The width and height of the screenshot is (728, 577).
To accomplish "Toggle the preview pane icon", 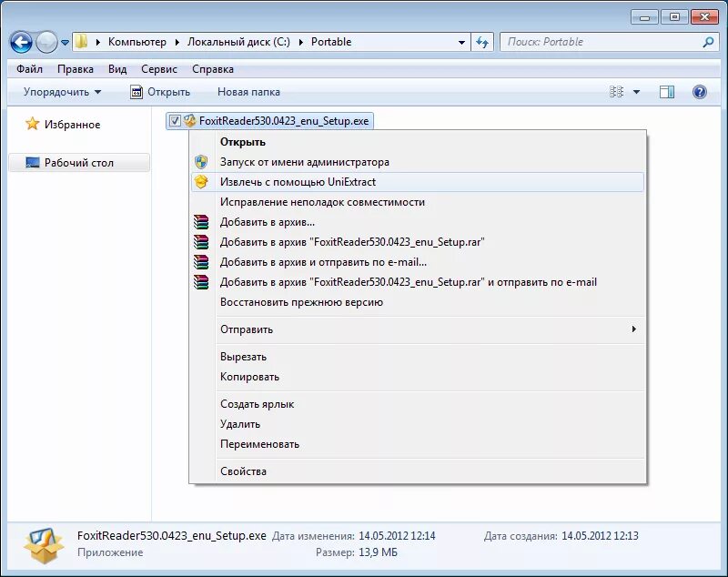I will pyautogui.click(x=667, y=92).
